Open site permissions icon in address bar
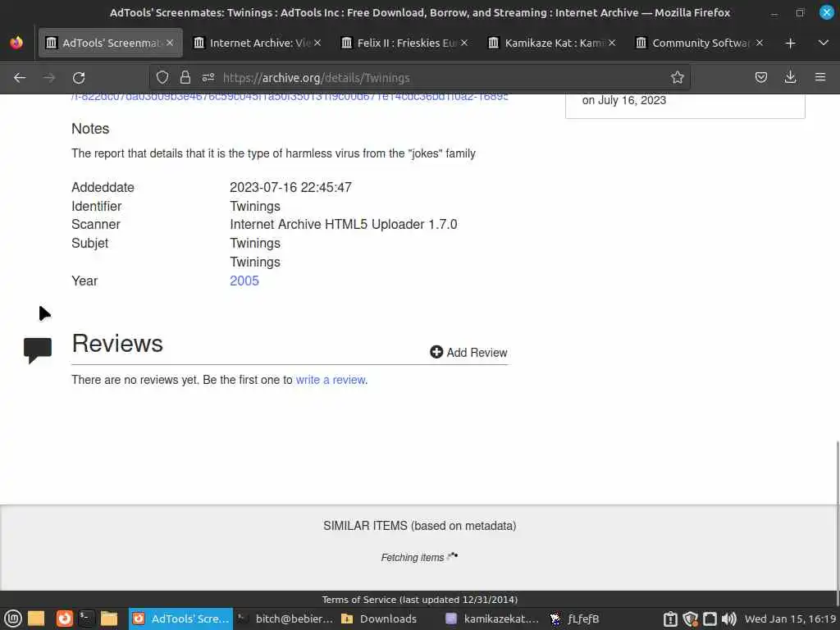This screenshot has height=630, width=840. [x=208, y=78]
